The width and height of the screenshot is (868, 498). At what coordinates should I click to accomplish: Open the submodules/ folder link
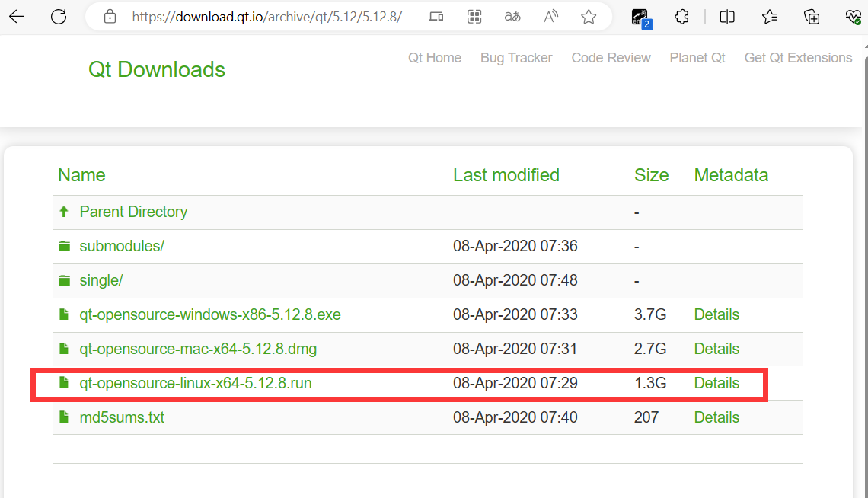(x=122, y=246)
